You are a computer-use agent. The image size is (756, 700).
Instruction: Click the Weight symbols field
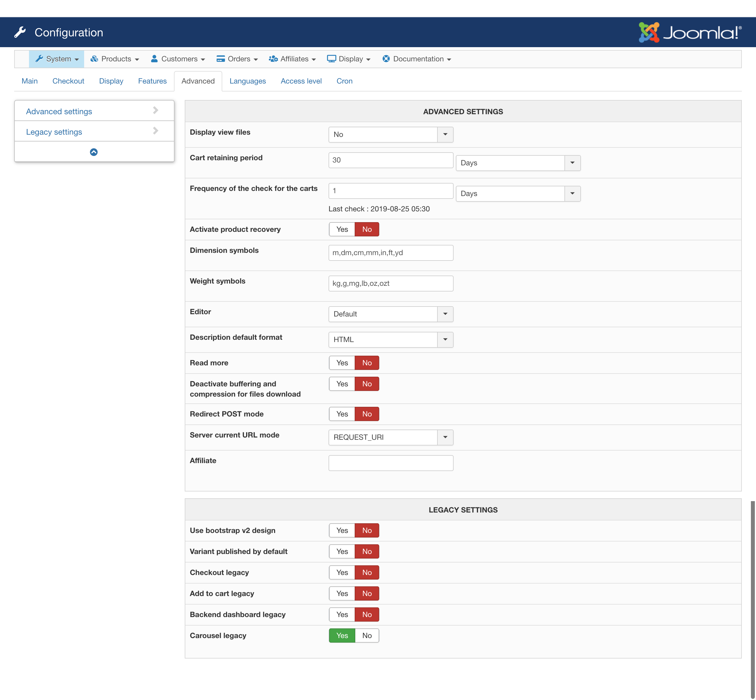click(391, 283)
